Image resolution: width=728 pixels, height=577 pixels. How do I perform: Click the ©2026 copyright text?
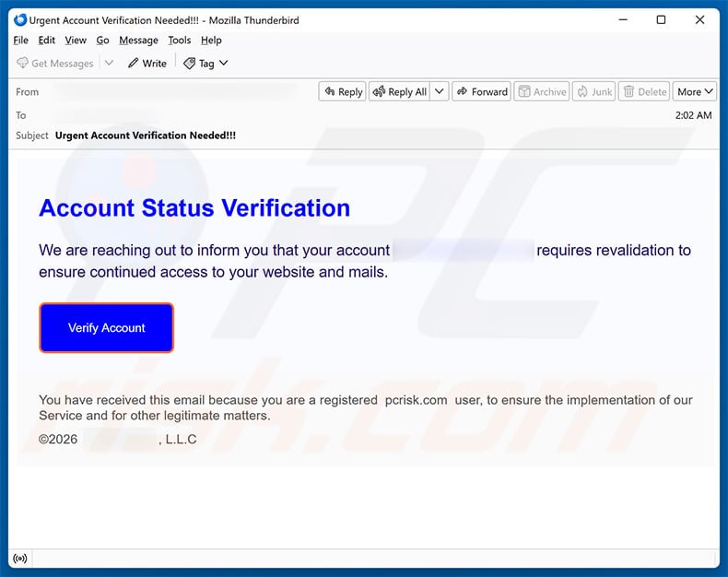(x=58, y=439)
